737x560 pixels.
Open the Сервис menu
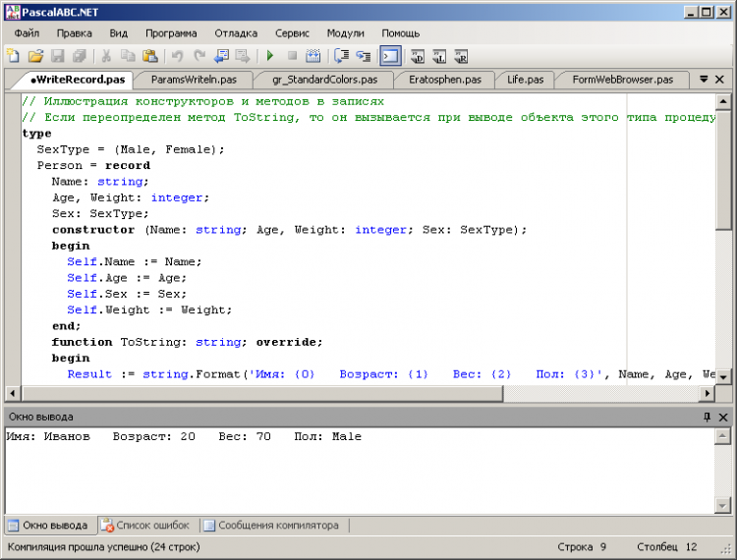click(x=292, y=32)
